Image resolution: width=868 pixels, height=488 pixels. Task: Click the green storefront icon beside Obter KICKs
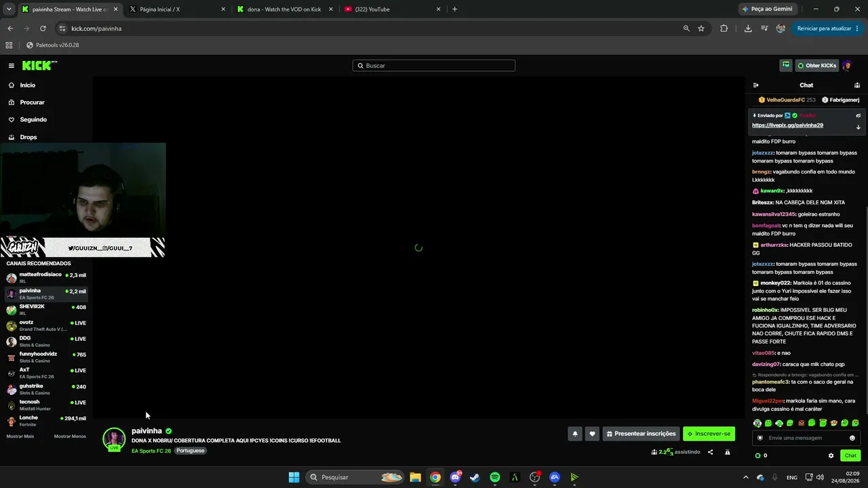pyautogui.click(x=786, y=65)
